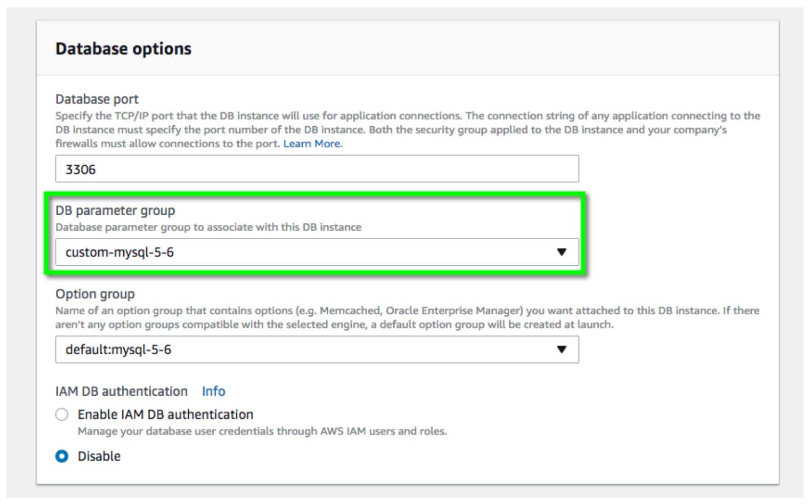Click the Option group label
Image resolution: width=812 pixels, height=504 pixels.
pos(95,294)
